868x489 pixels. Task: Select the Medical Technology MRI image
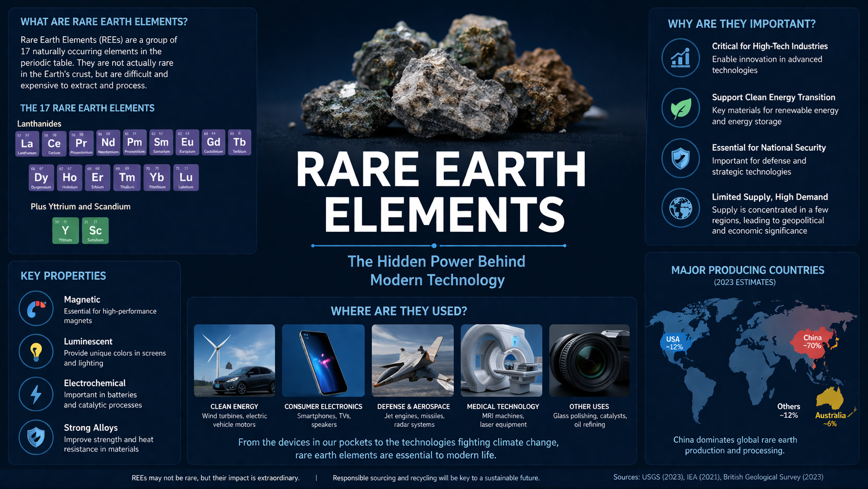tap(501, 360)
